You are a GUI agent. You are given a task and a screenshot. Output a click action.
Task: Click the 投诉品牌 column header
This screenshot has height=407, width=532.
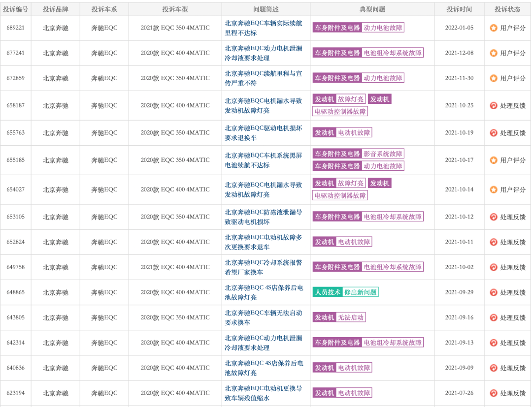click(55, 9)
